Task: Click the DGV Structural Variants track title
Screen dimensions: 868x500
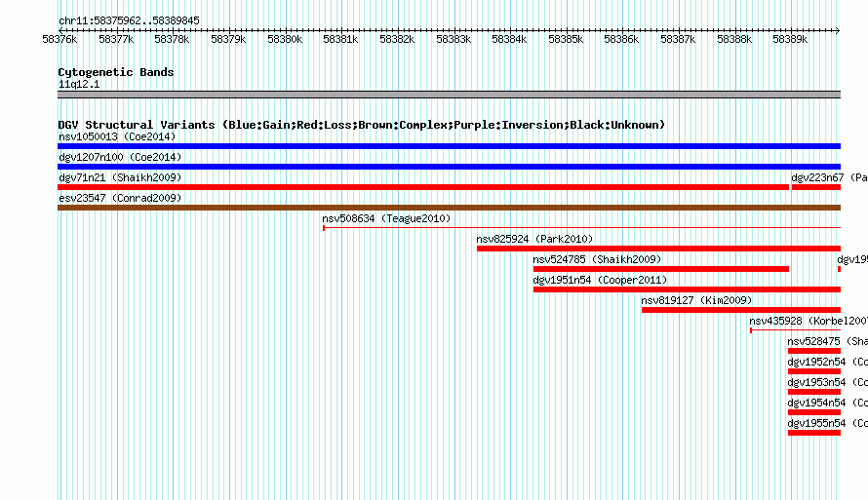Action: coord(362,125)
